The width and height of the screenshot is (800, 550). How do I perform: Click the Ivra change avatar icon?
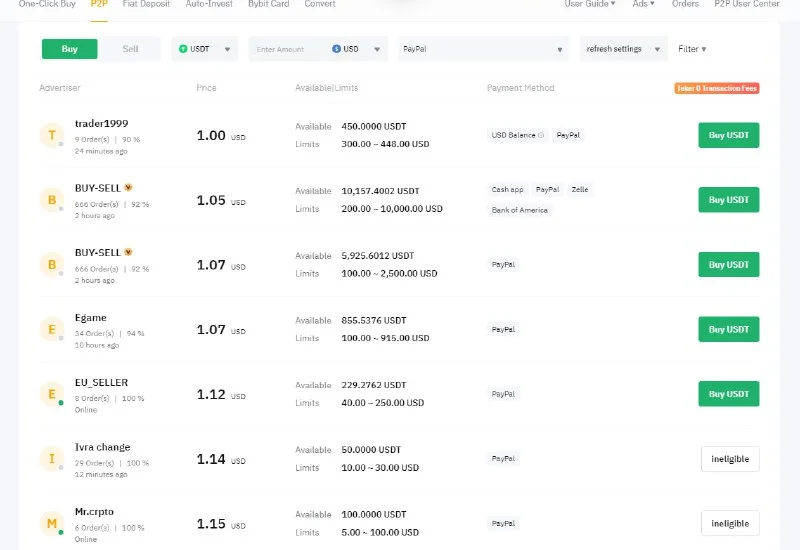(x=51, y=459)
